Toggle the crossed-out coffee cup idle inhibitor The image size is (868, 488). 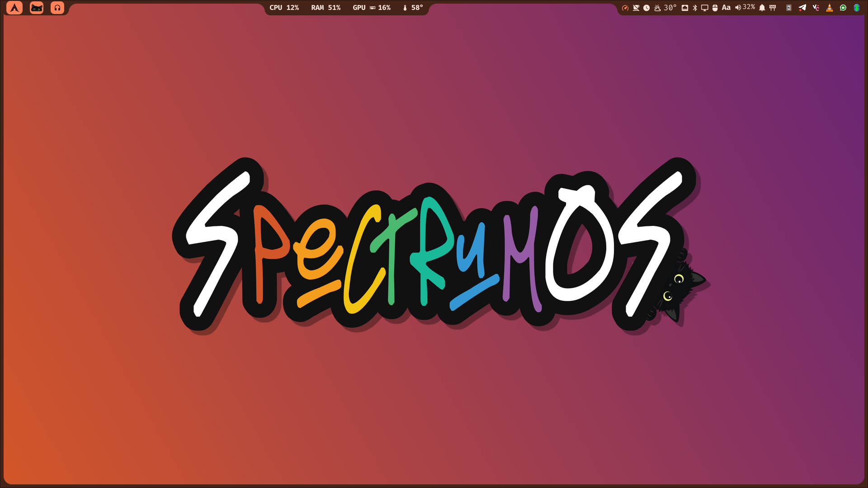[x=636, y=8]
